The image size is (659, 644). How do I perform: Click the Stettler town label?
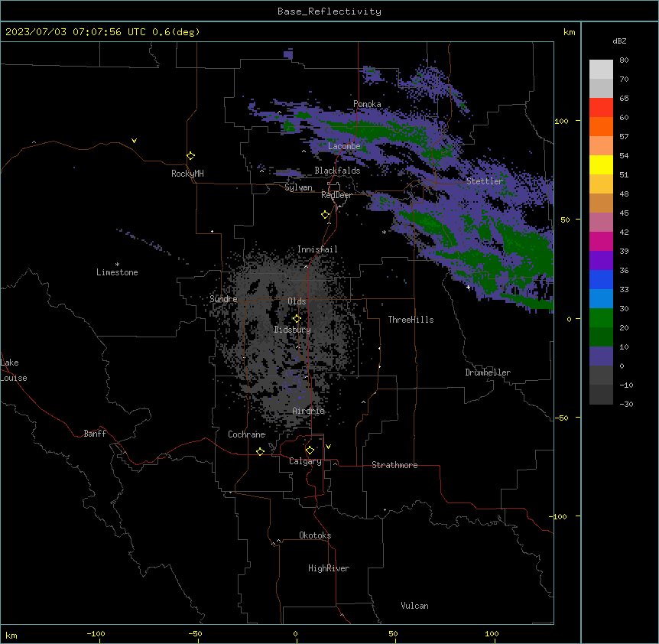pos(485,181)
